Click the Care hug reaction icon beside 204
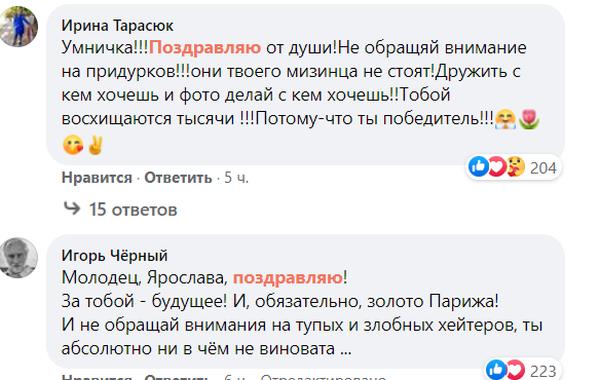 point(516,167)
